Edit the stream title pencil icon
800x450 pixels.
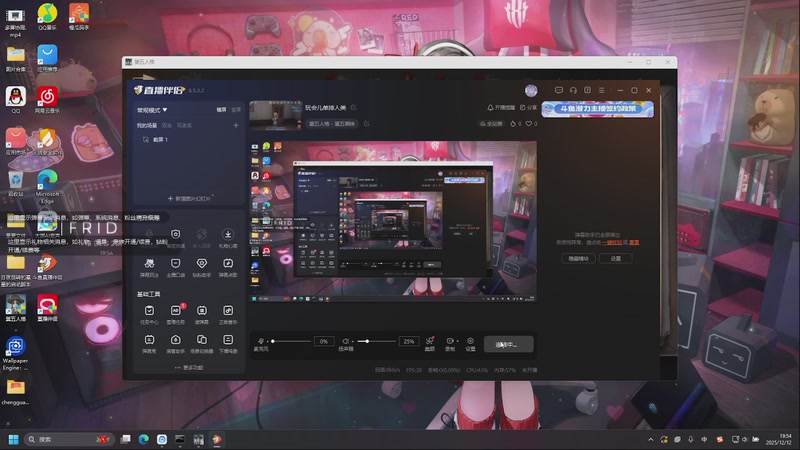(354, 108)
